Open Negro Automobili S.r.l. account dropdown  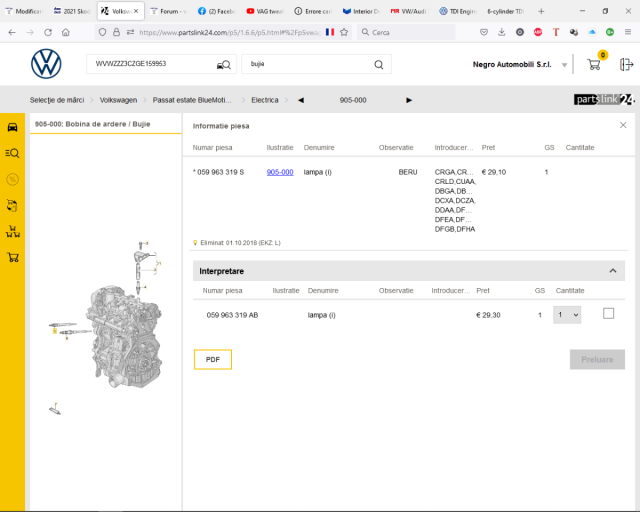[x=564, y=65]
